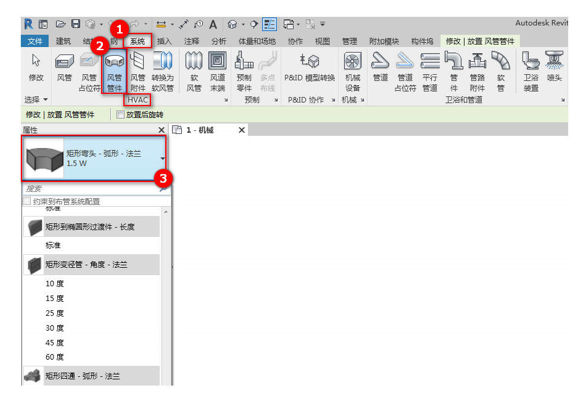
Task: Switch to the 系统 ribbon tab
Action: [137, 41]
